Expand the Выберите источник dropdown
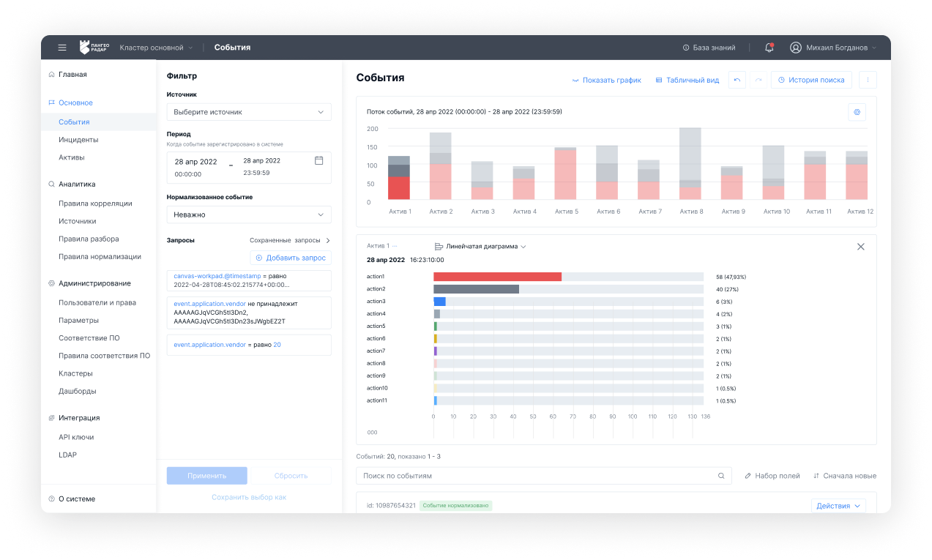Image resolution: width=932 pixels, height=560 pixels. (248, 112)
